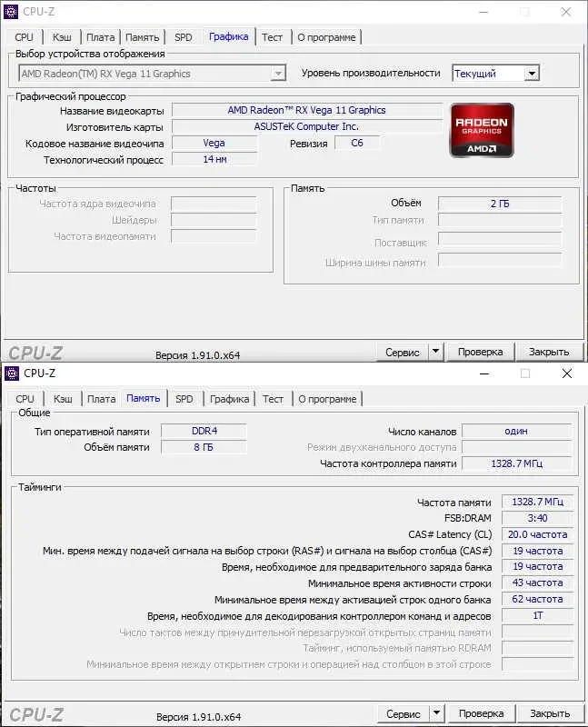Expand Сервис dropdown arrow in top window
The width and height of the screenshot is (588, 727).
click(x=435, y=352)
